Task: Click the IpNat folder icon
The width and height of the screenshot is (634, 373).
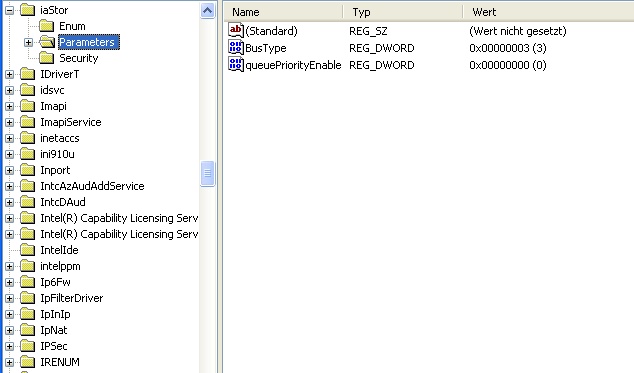Action: 27,331
